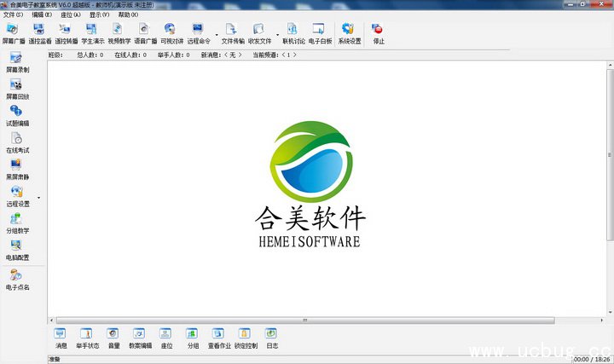Image resolution: width=614 pixels, height=364 pixels.
Task: Start 语音广播 voice broadcast
Action: tap(145, 33)
